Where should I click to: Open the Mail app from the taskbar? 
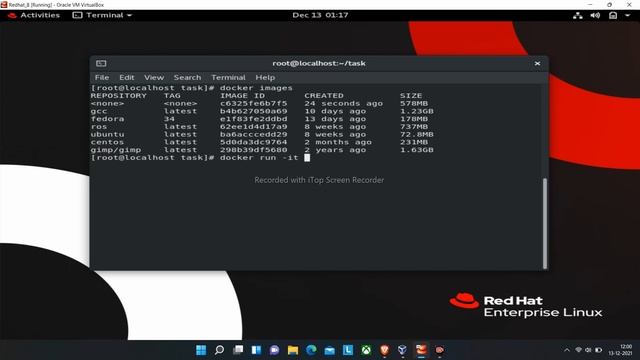(x=329, y=350)
